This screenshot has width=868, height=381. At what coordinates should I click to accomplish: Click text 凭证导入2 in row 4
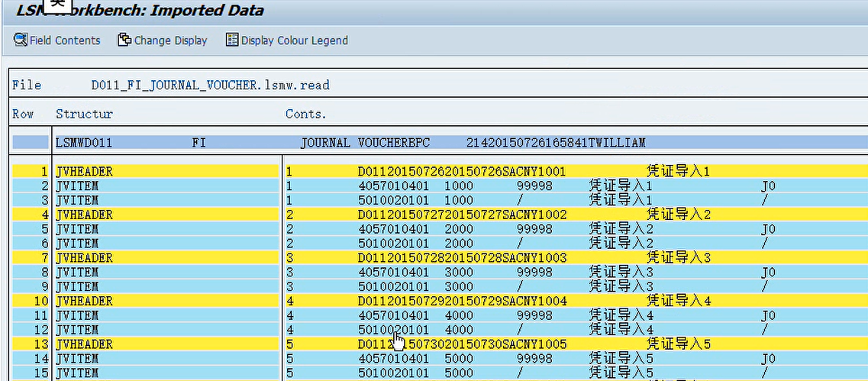(678, 215)
